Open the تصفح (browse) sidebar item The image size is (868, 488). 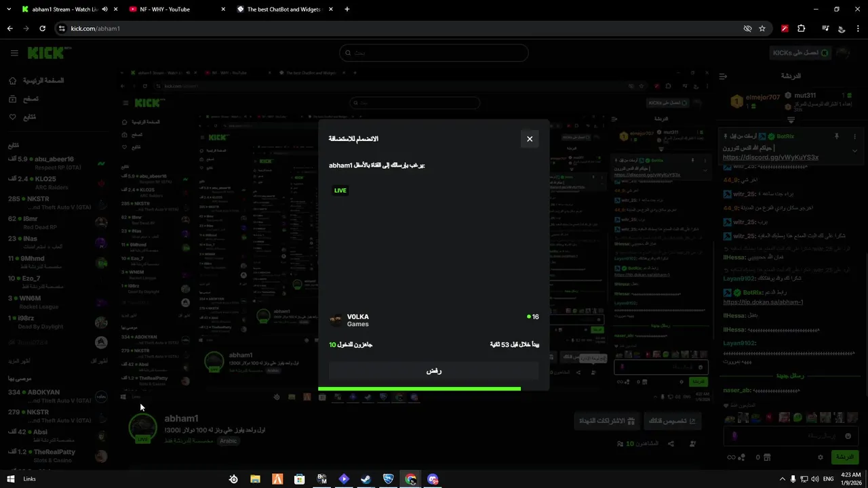(24, 99)
